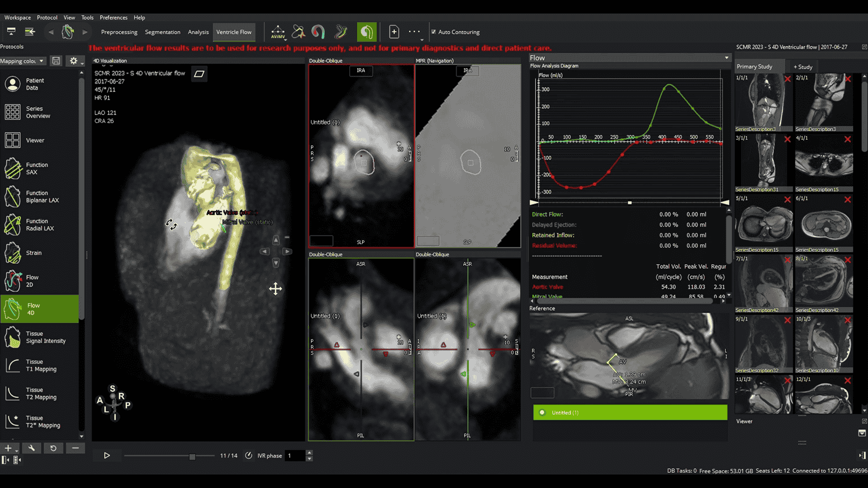Remove series 10/1/3 with its red X
The image size is (868, 488).
click(x=848, y=320)
